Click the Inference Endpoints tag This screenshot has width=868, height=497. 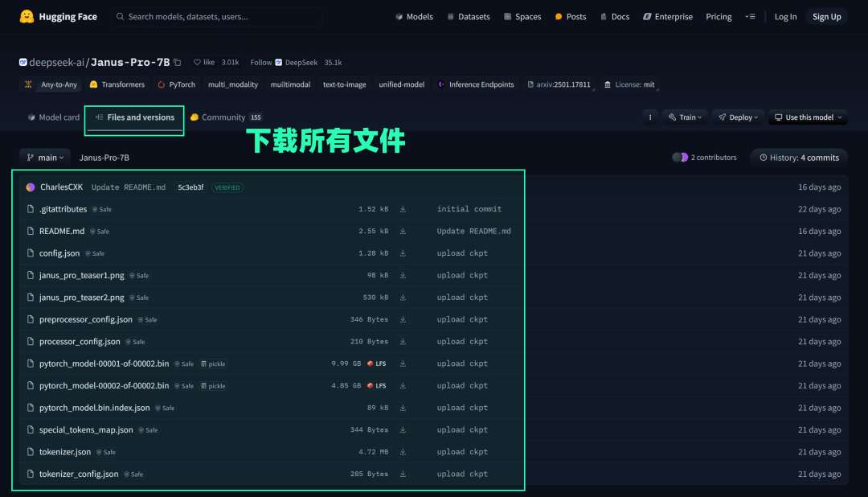pyautogui.click(x=476, y=84)
